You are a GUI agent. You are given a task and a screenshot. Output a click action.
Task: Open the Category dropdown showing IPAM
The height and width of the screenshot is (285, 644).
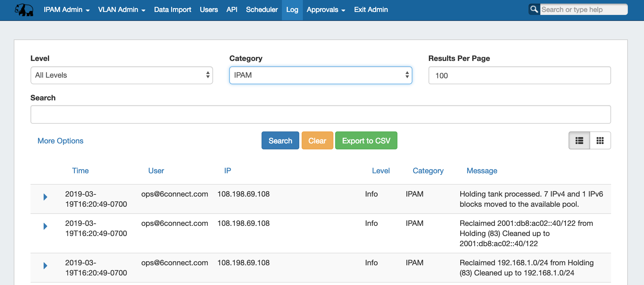[x=321, y=75]
